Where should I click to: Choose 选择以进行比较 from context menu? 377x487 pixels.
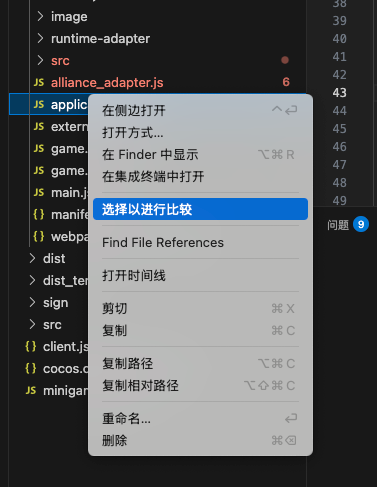tap(200, 209)
